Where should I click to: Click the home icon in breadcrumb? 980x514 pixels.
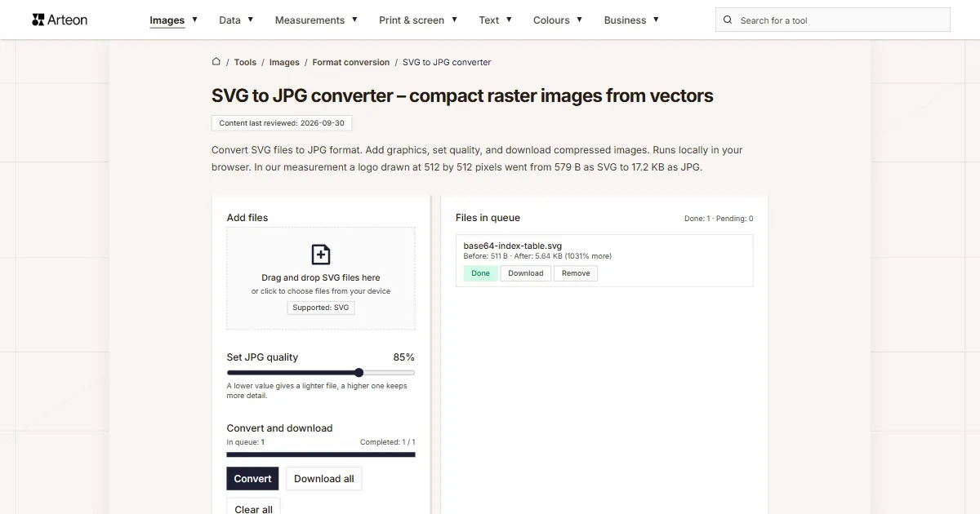click(x=216, y=61)
